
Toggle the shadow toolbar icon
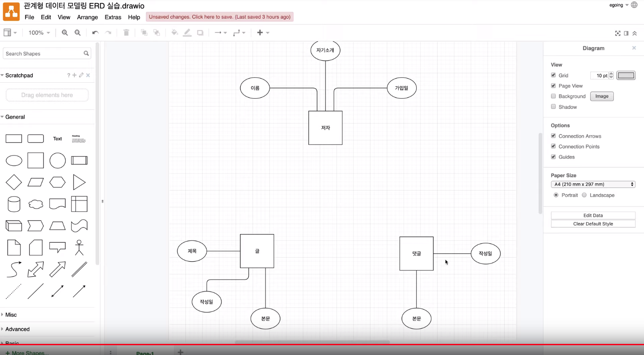[200, 33]
